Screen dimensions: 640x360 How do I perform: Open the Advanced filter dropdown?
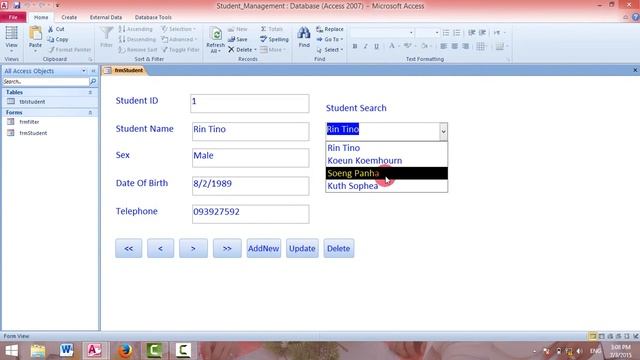tap(179, 39)
